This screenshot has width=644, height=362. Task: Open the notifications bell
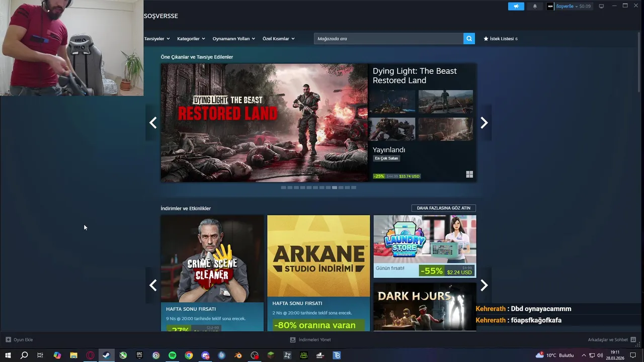coord(535,6)
